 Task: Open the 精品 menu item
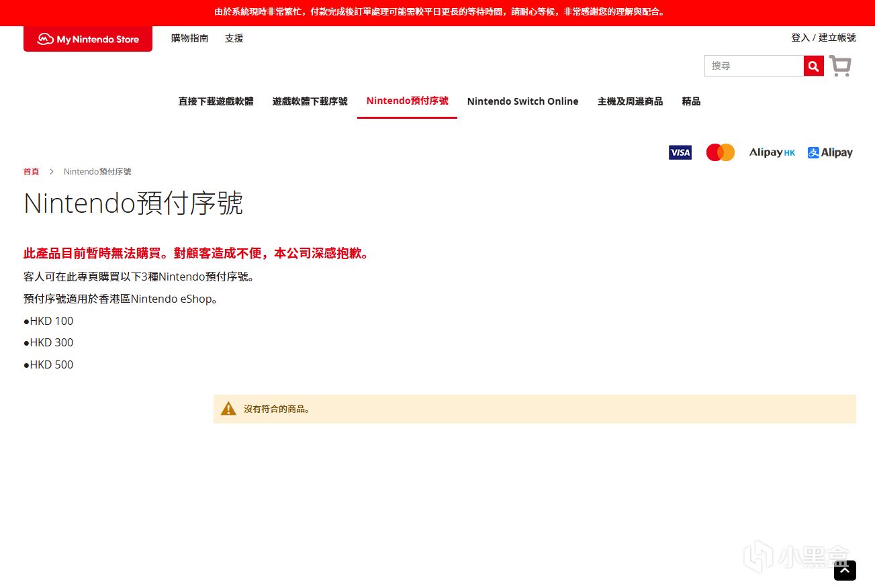691,101
